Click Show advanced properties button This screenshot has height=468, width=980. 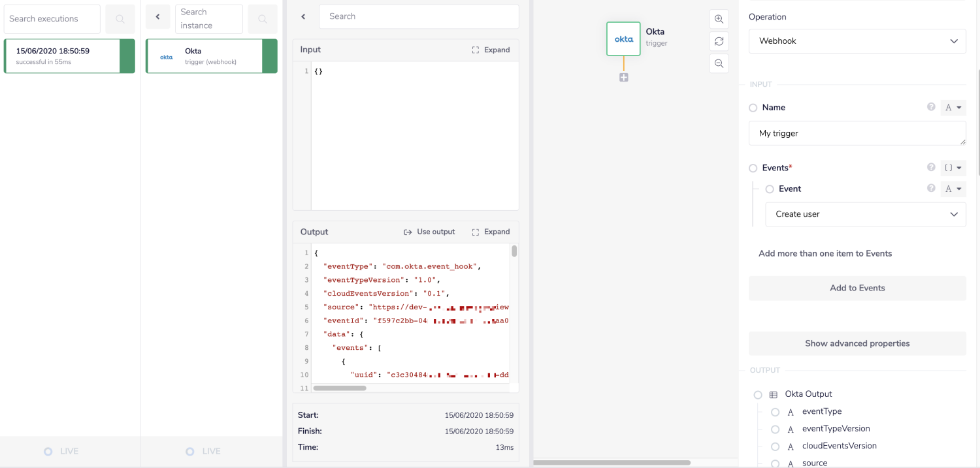(x=857, y=343)
